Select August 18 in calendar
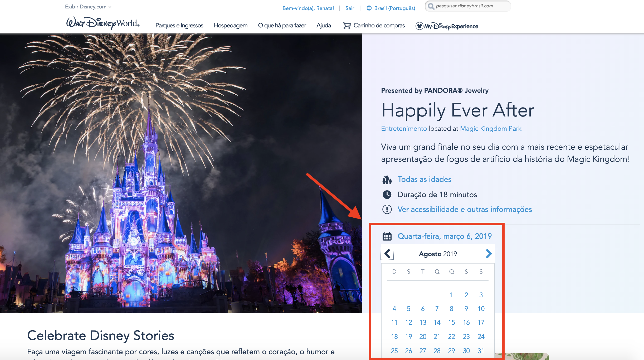 [x=394, y=337]
